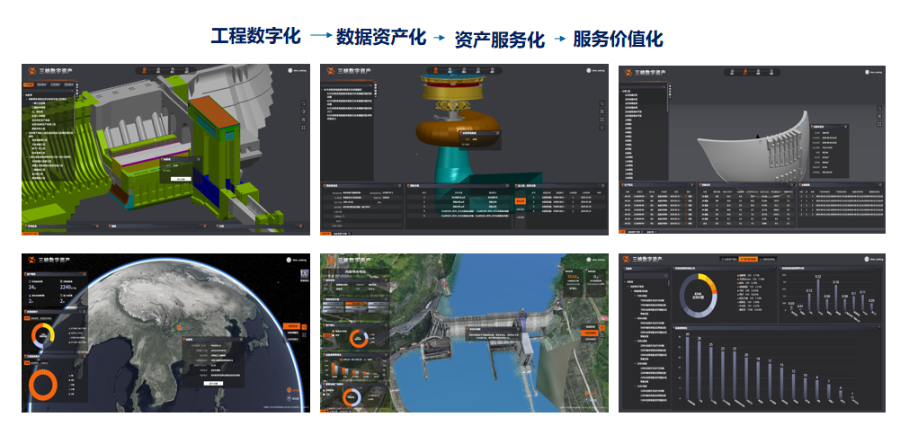This screenshot has width=900, height=426.
Task: Click the logo in the globe view screenshot
Action: (31, 262)
